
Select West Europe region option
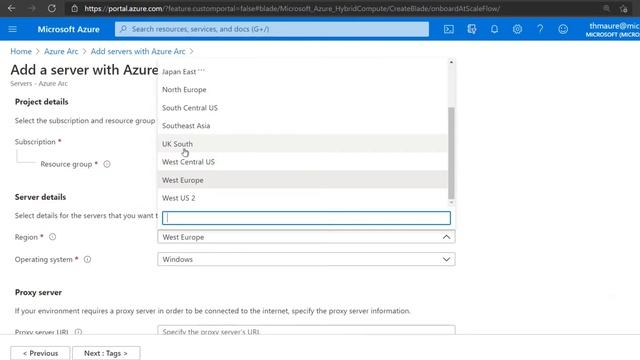tap(302, 180)
